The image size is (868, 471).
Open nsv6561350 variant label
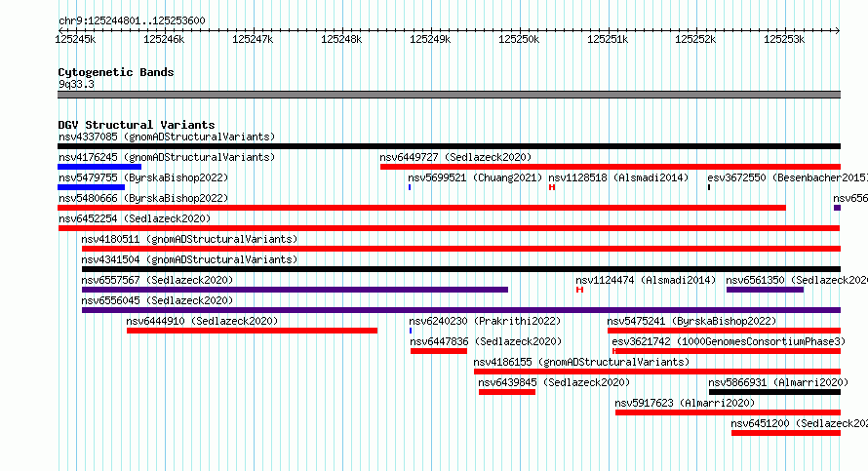[797, 280]
